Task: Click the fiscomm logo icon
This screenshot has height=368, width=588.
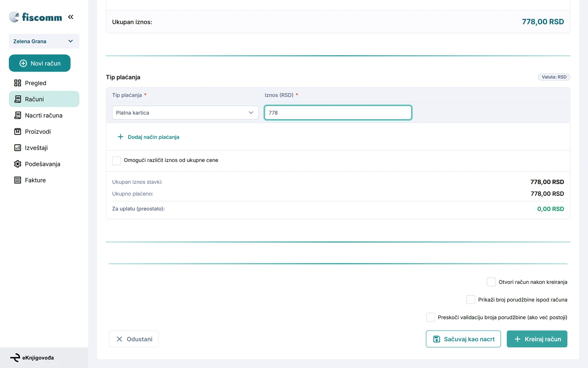Action: pos(14,17)
